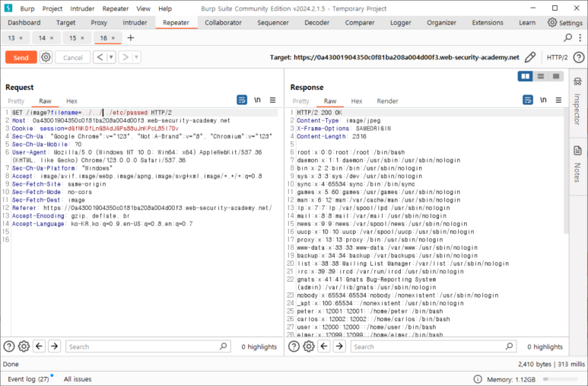Open the history dropdown beside the back arrow
This screenshot has height=386, width=588.
pyautogui.click(x=111, y=57)
